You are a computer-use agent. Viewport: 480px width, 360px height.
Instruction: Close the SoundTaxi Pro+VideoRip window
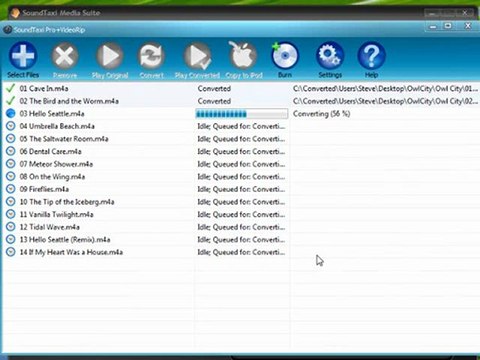pos(468,26)
